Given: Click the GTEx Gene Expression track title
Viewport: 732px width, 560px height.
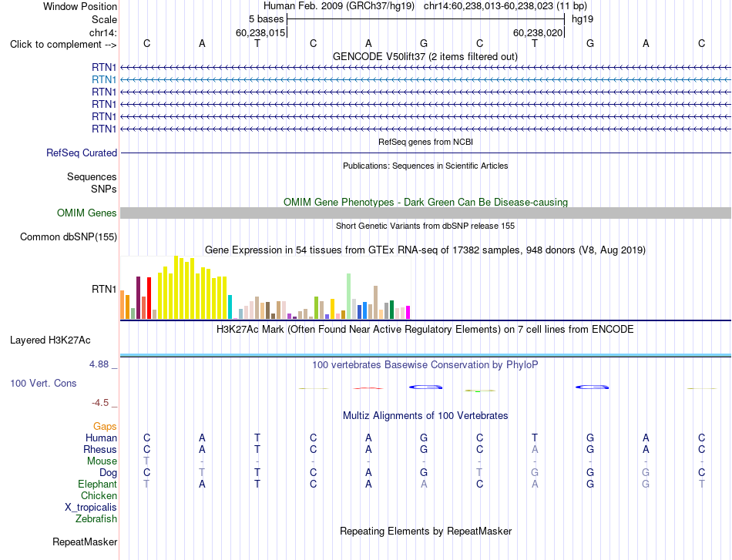Looking at the screenshot, I should pyautogui.click(x=425, y=250).
